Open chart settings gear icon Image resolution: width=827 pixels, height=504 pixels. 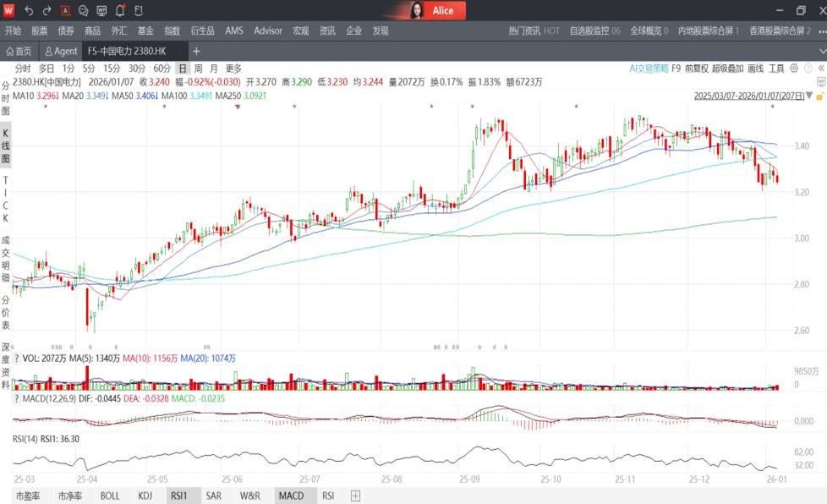795,68
